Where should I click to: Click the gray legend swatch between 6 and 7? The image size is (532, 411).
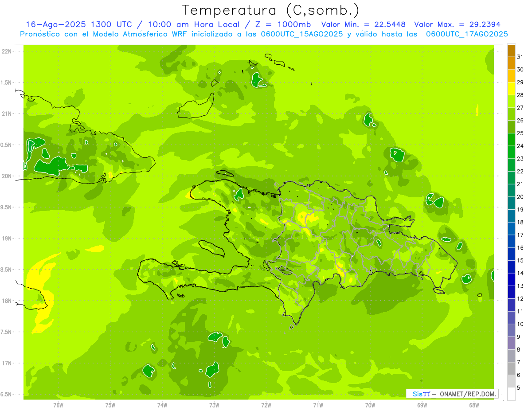pyautogui.click(x=511, y=368)
